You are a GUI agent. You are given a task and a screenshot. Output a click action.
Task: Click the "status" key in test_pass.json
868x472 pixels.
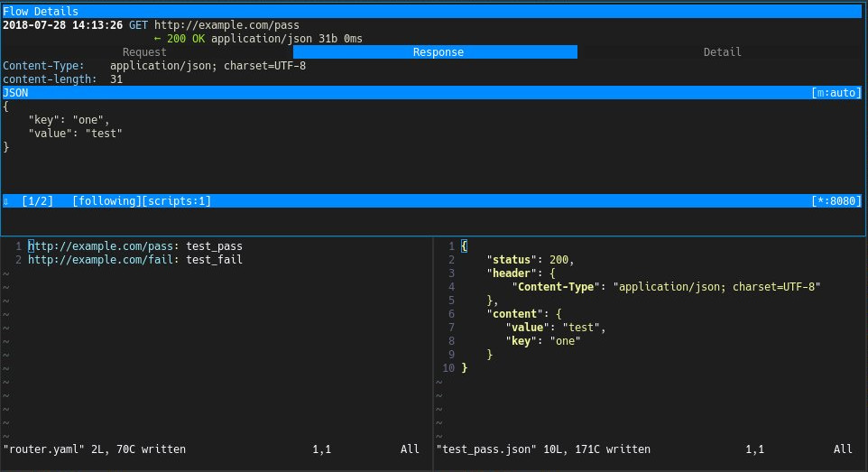pos(512,260)
